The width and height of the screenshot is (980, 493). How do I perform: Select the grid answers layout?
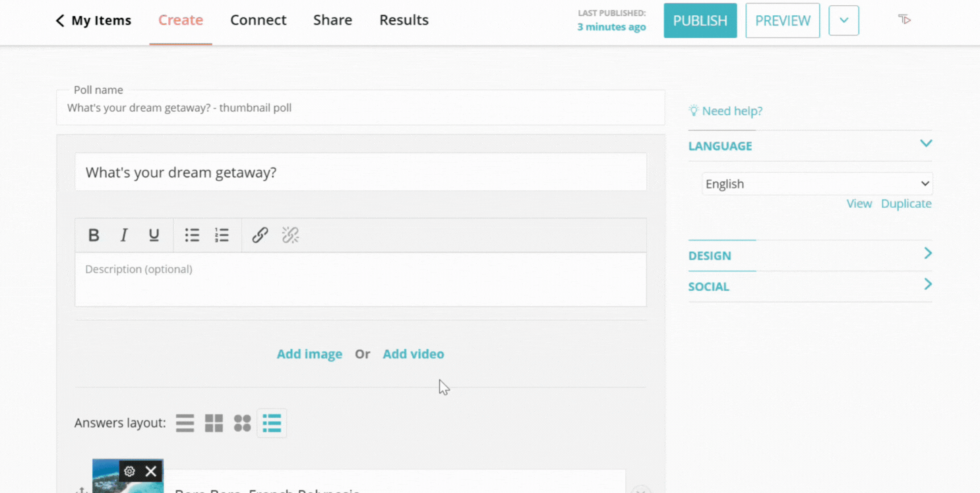coord(214,423)
